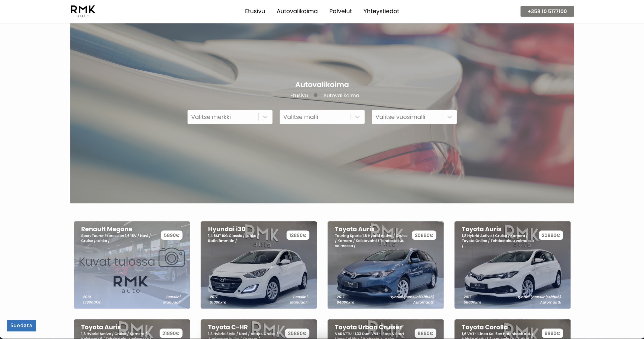
Task: Call the +358 10 5177100 phone button
Action: point(547,11)
